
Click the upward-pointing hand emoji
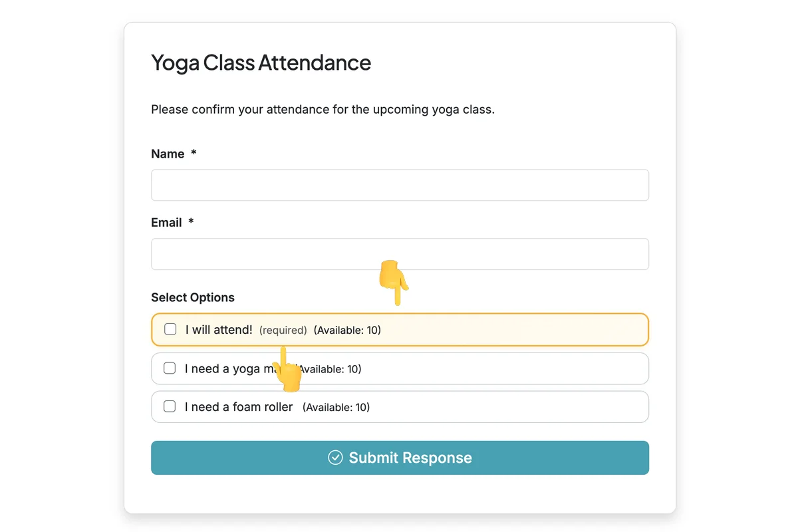pyautogui.click(x=287, y=370)
